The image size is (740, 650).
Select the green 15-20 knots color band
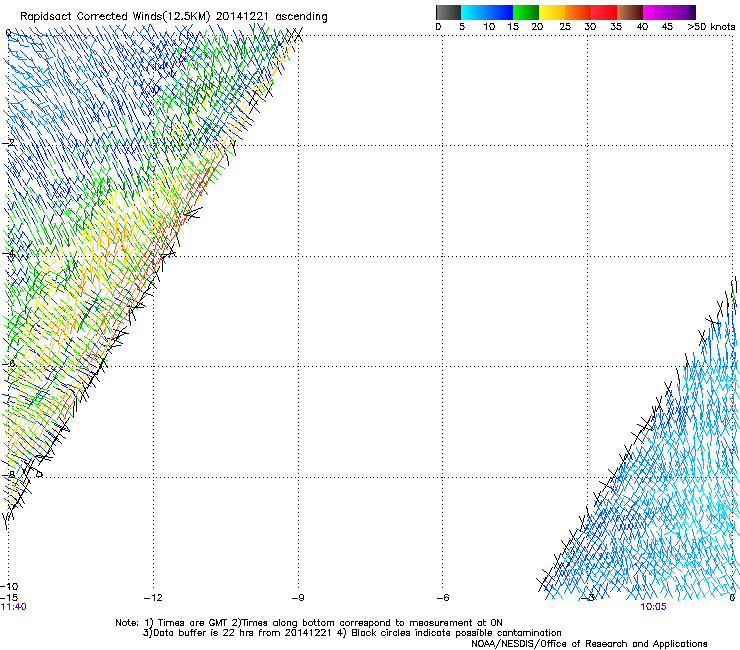coord(526,12)
